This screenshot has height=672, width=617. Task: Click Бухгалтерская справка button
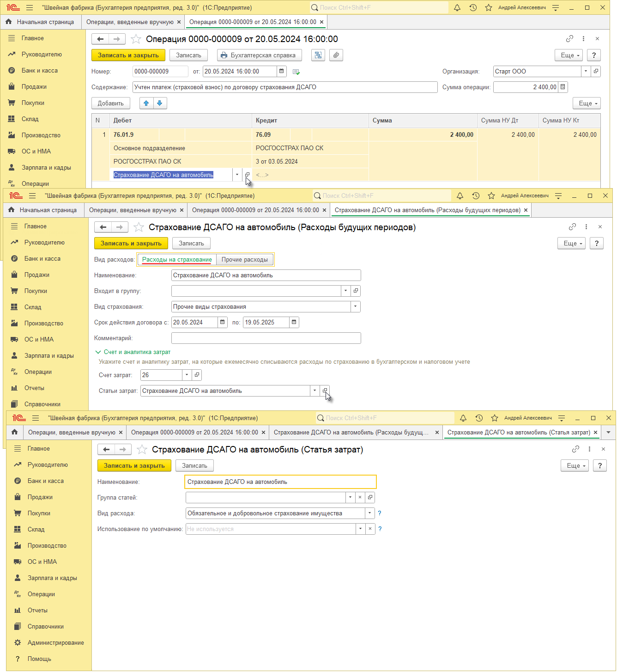(260, 55)
